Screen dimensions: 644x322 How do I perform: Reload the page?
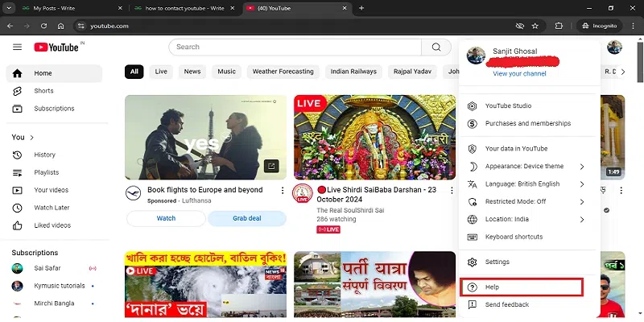(x=43, y=26)
